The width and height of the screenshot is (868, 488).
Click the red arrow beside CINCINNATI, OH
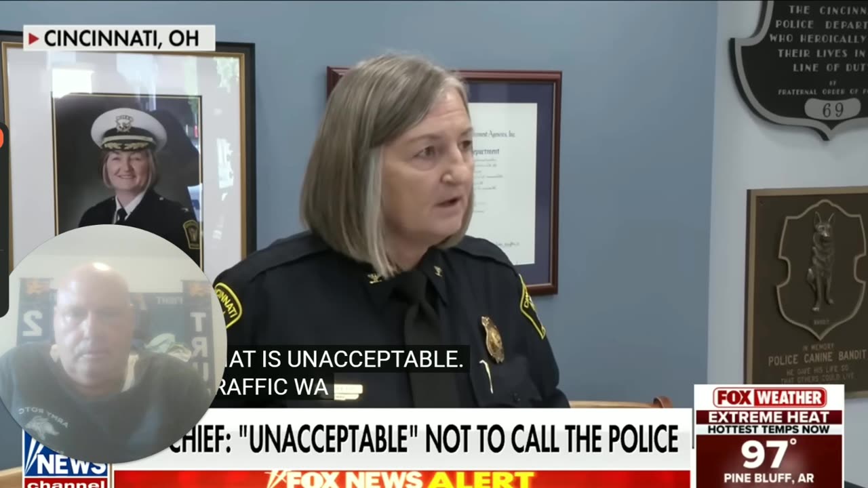pyautogui.click(x=33, y=39)
